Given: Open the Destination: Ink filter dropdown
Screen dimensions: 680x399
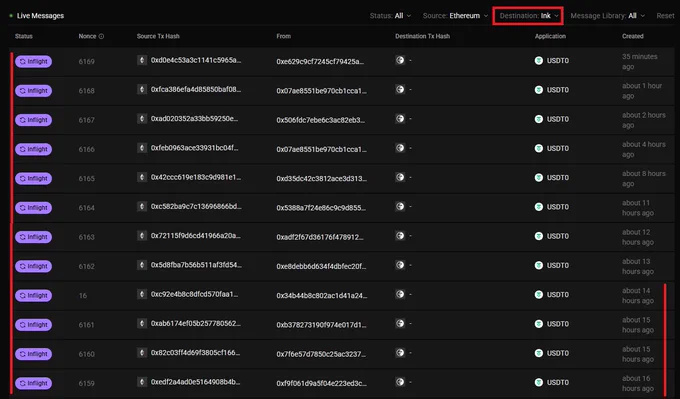Looking at the screenshot, I should point(529,16).
